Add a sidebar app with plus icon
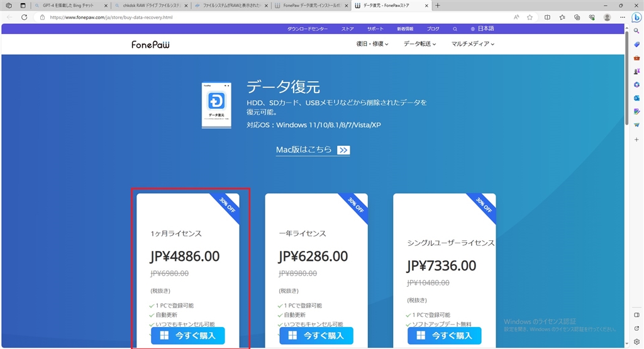Screen dimensions: 644x349 point(636,140)
